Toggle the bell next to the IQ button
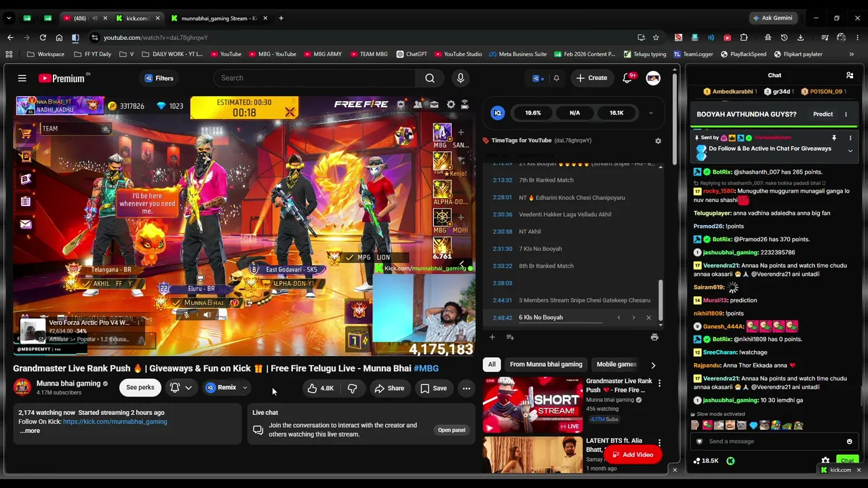 tap(556, 78)
